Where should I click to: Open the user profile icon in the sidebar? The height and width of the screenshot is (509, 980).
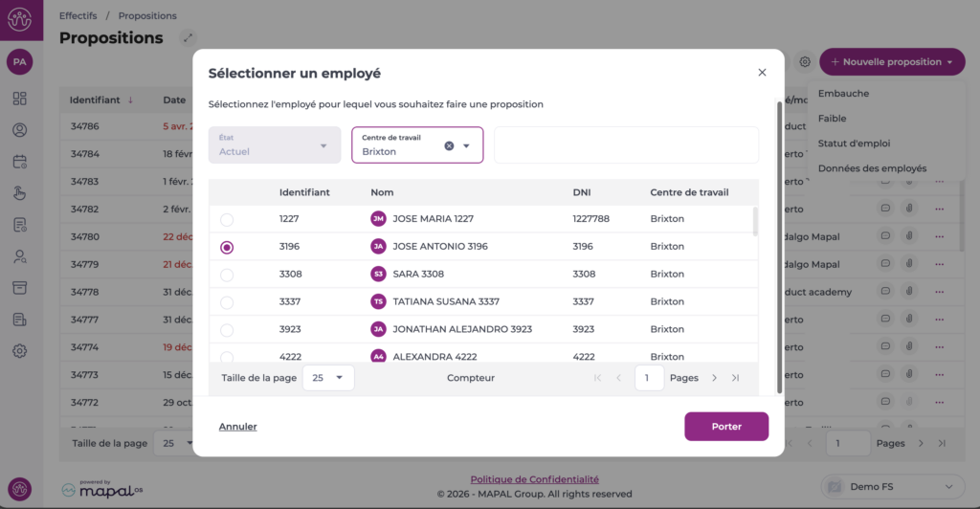click(x=19, y=130)
